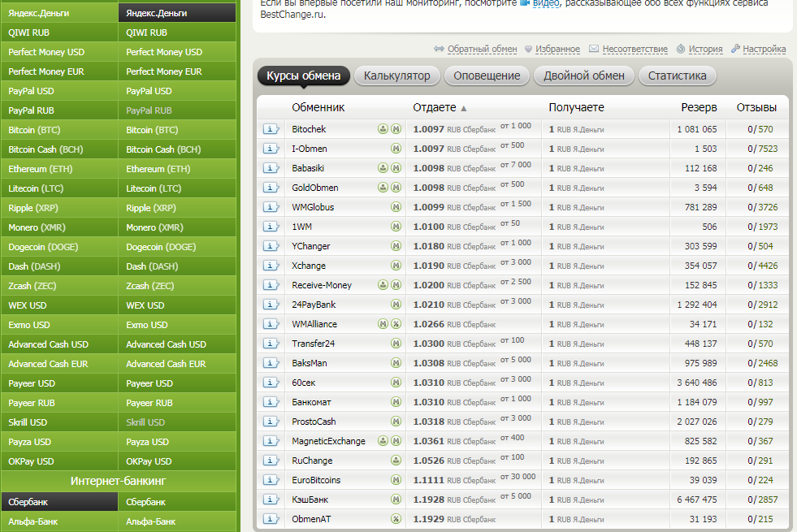The width and height of the screenshot is (797, 532).
Task: Open the Настройка link
Action: 764,50
